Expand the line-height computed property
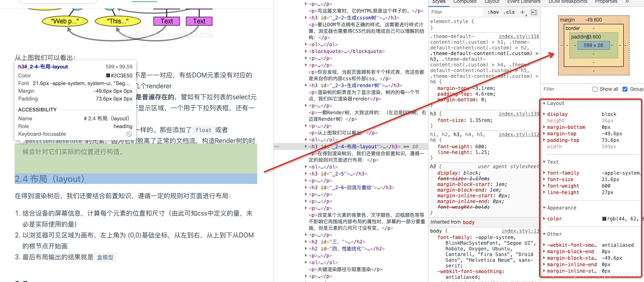Screen dimensions: 644x282 point(544,192)
